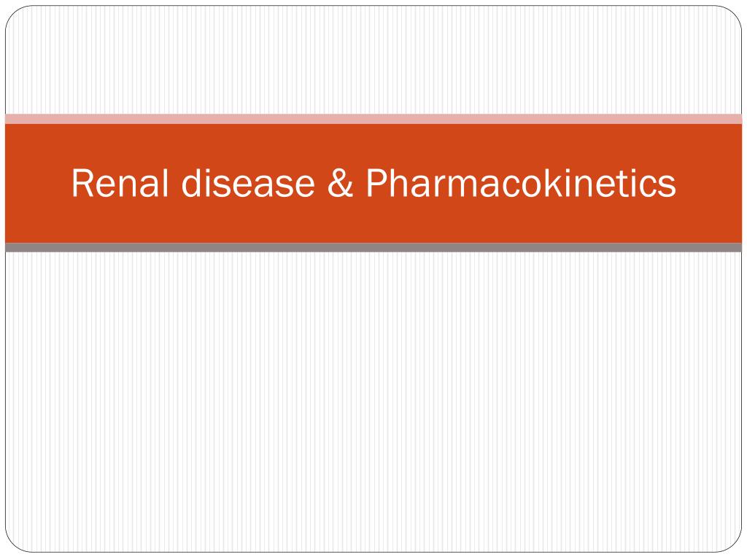Click the word "Renal" in the title
The image size is (747, 560).
pyautogui.click(x=120, y=183)
